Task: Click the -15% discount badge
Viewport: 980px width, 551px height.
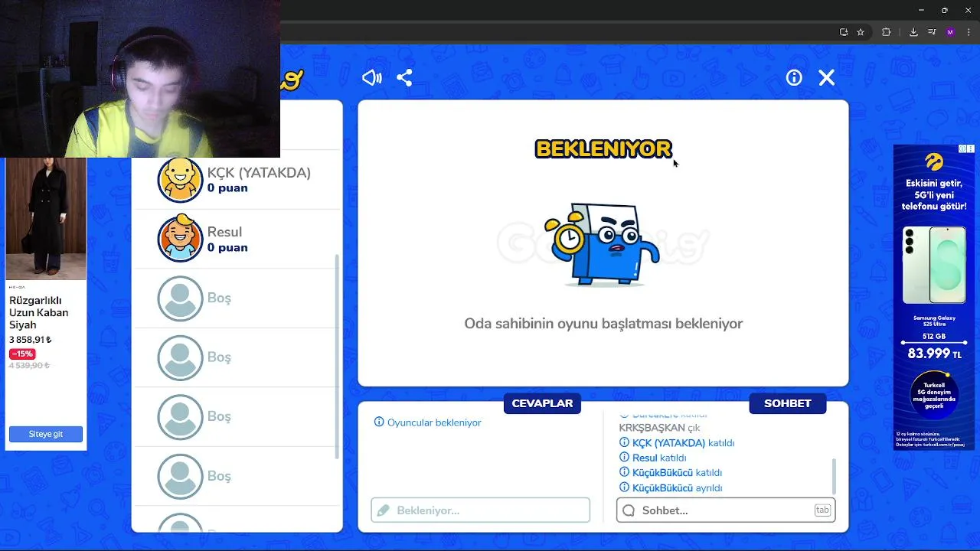Action: [22, 354]
